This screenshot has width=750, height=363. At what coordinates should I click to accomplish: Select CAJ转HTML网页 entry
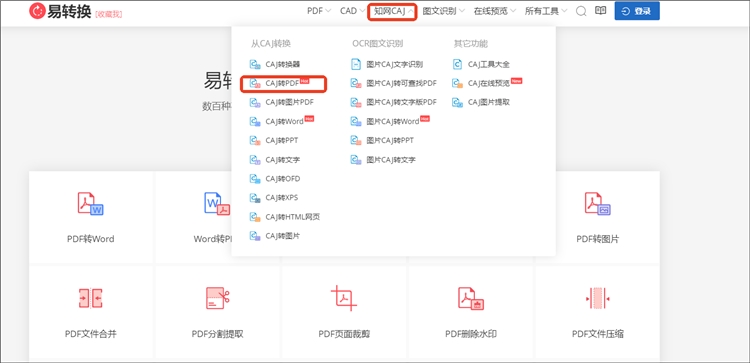coord(285,217)
